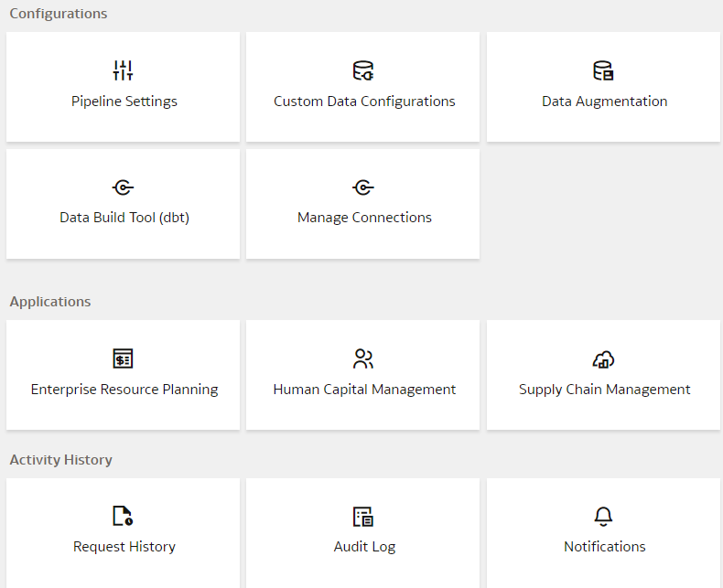The width and height of the screenshot is (723, 588).
Task: Click the Enterprise Resource Planning dollar icon
Action: pos(124,358)
